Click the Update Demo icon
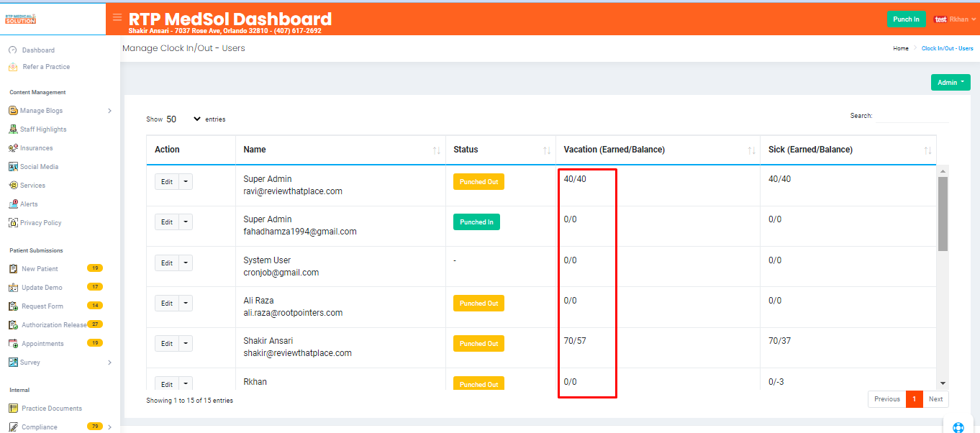Screen dimensions: 980x433 click(13, 288)
